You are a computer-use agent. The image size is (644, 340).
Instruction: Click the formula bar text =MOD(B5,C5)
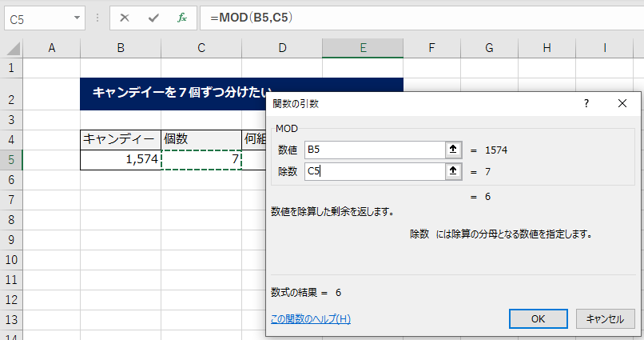pos(256,18)
